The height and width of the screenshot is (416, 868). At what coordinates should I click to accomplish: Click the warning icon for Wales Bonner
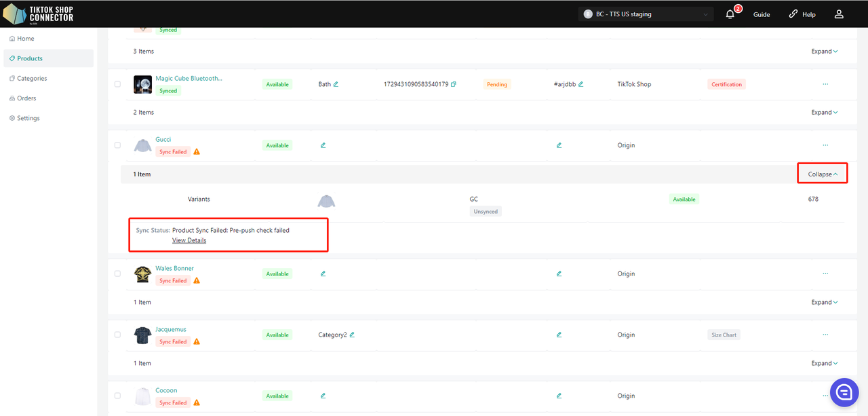click(x=197, y=281)
